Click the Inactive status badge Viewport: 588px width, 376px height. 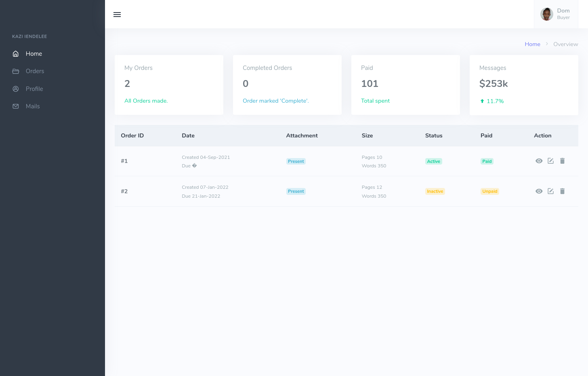click(435, 191)
